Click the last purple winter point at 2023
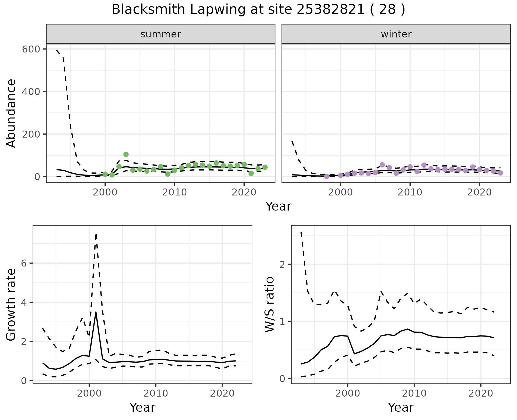 (x=500, y=173)
